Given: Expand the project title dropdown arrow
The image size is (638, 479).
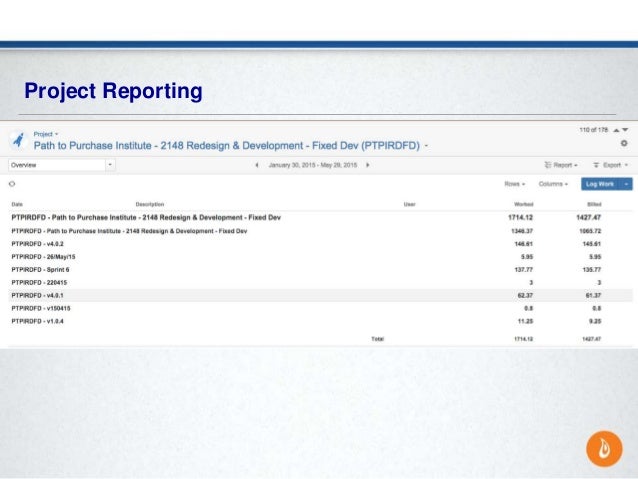Looking at the screenshot, I should pos(426,146).
